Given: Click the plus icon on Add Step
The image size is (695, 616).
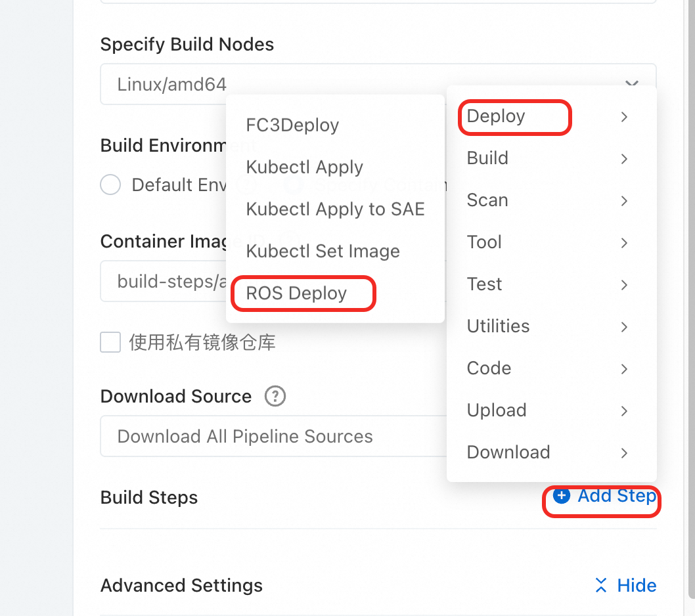Looking at the screenshot, I should tap(562, 496).
